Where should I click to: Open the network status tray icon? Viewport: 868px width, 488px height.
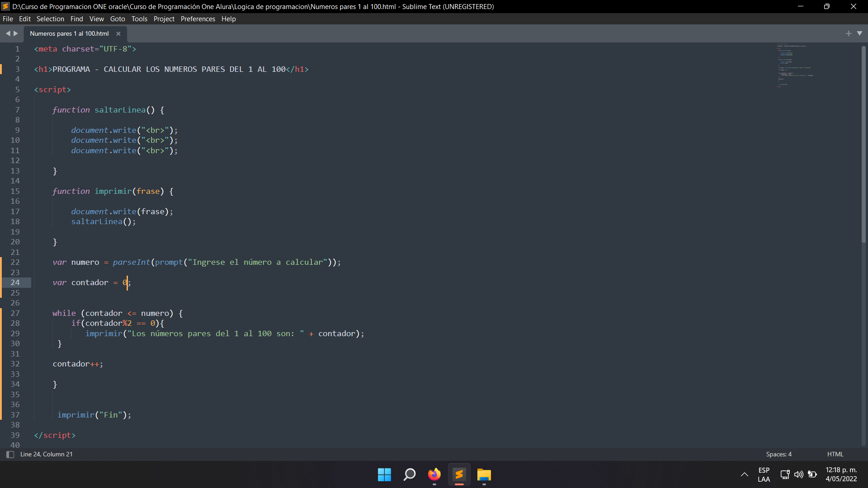pos(785,474)
